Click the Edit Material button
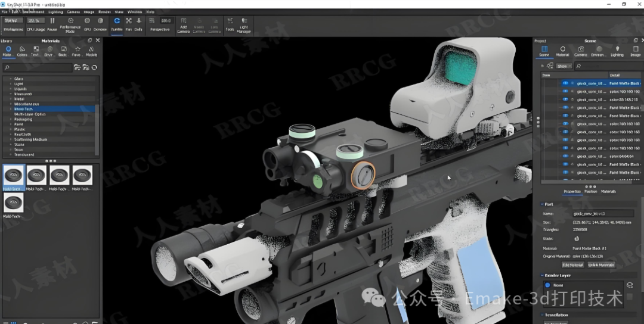Viewport: 644px width, 324px height. [573, 265]
